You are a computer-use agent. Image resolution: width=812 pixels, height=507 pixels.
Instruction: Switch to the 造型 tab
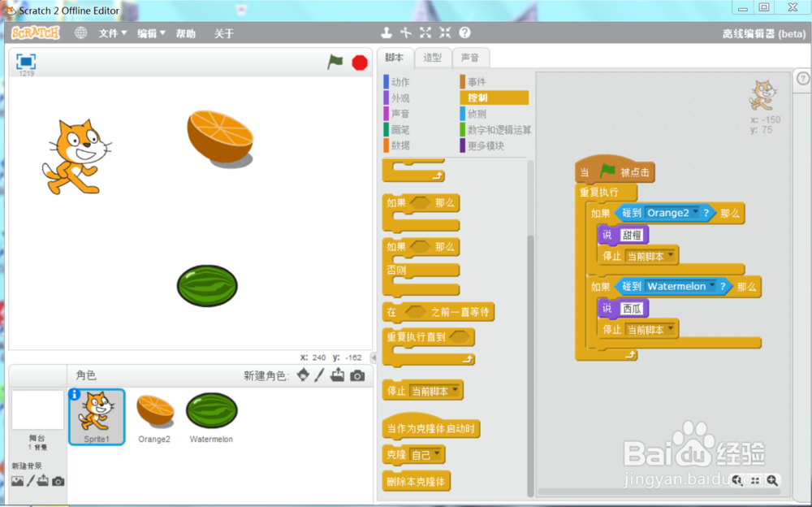[433, 58]
